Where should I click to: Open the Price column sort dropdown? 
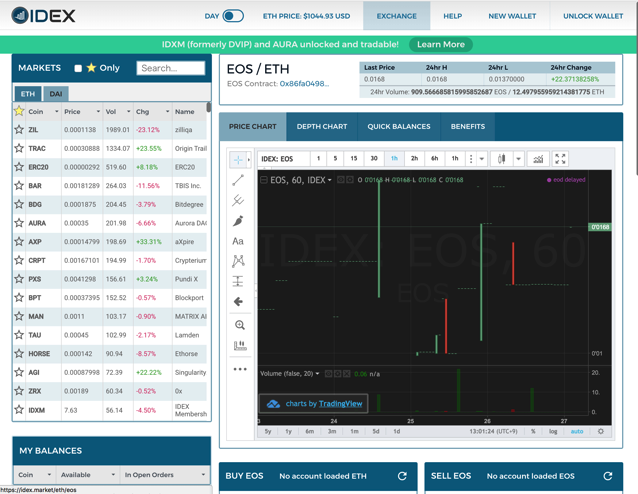point(98,111)
